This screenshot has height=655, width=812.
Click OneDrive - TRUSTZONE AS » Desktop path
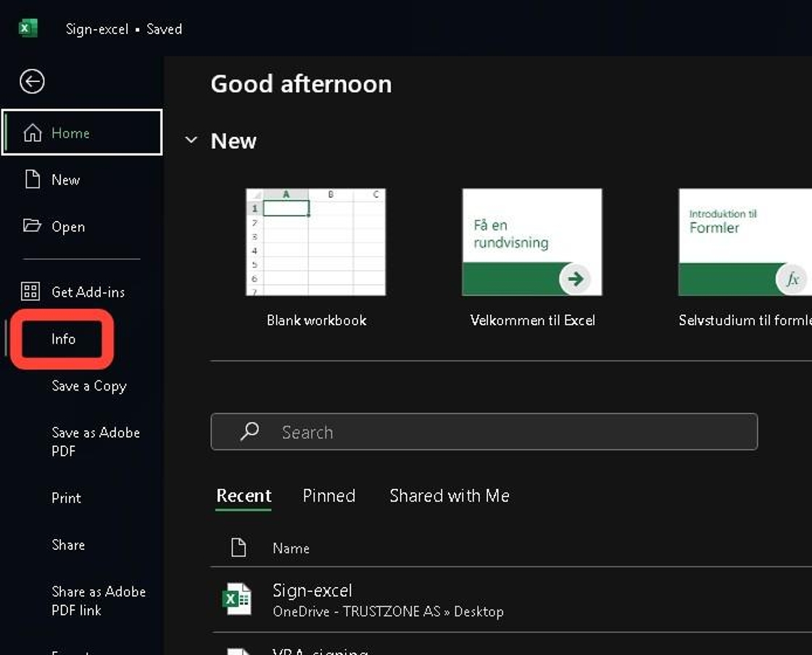[388, 612]
